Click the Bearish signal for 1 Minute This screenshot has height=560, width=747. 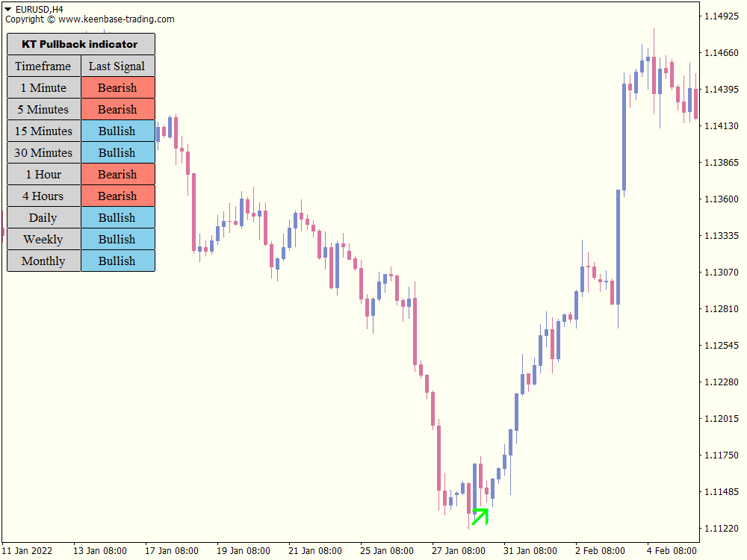coord(117,87)
